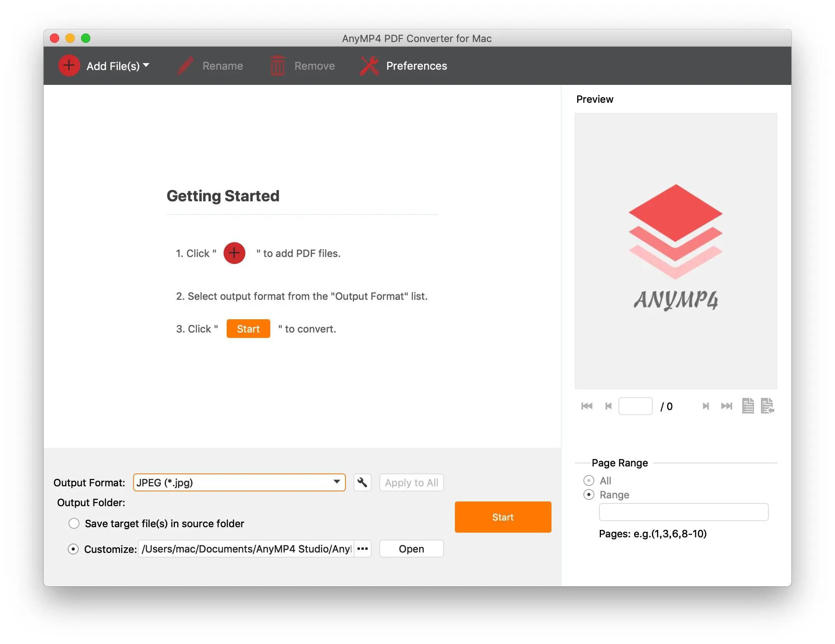The width and height of the screenshot is (835, 644).
Task: Click the output settings wrench icon
Action: 362,482
